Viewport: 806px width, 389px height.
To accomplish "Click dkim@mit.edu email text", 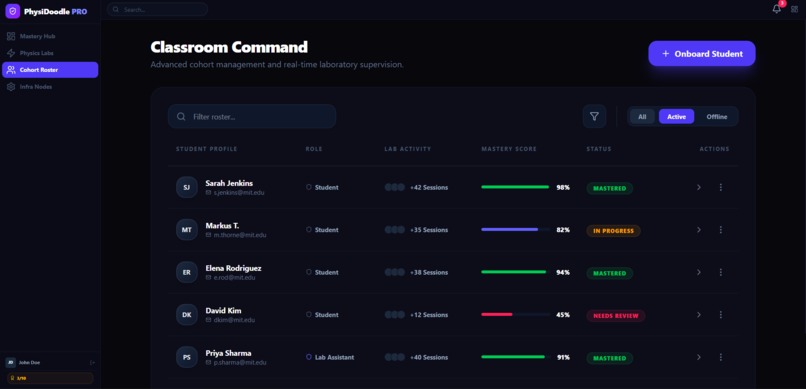I will coord(234,320).
